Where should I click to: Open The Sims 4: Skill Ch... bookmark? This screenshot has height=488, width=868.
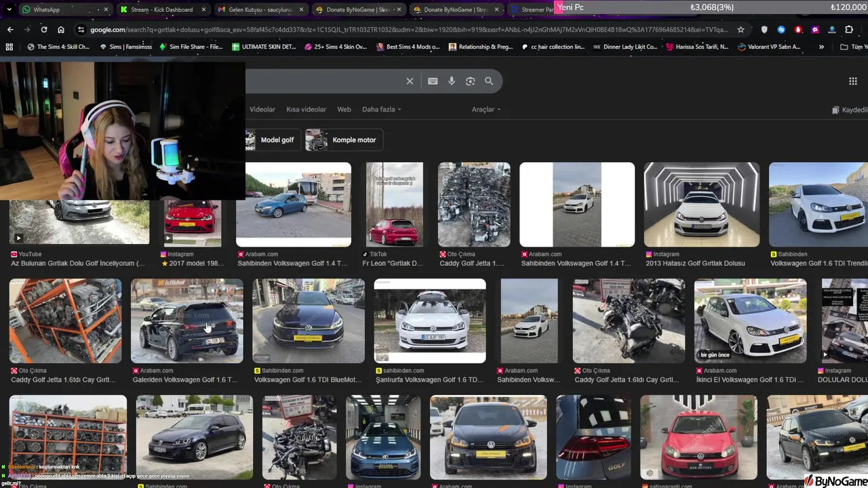[x=58, y=47]
